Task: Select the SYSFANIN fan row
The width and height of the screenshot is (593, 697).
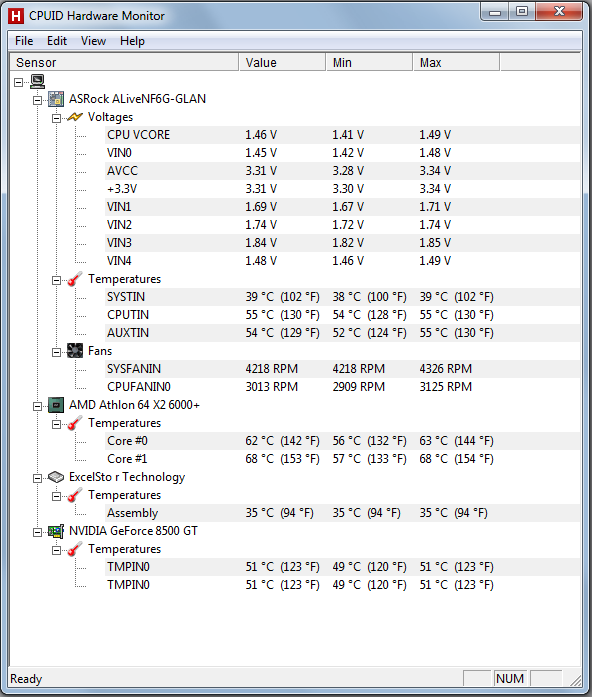Action: pyautogui.click(x=342, y=369)
